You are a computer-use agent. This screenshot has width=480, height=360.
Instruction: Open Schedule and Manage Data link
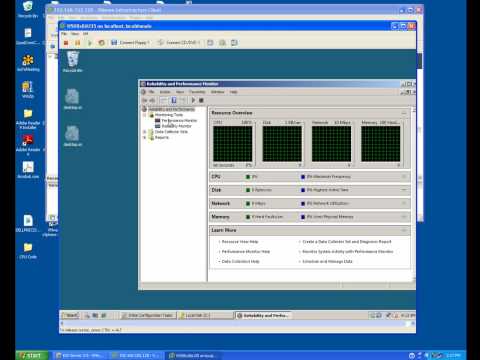(x=327, y=262)
